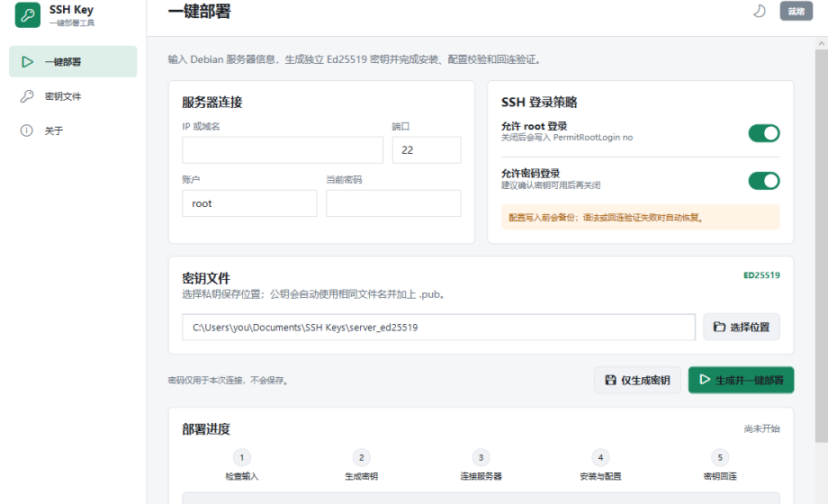Click progress step 1 检查输入
828x504 pixels.
click(x=242, y=465)
